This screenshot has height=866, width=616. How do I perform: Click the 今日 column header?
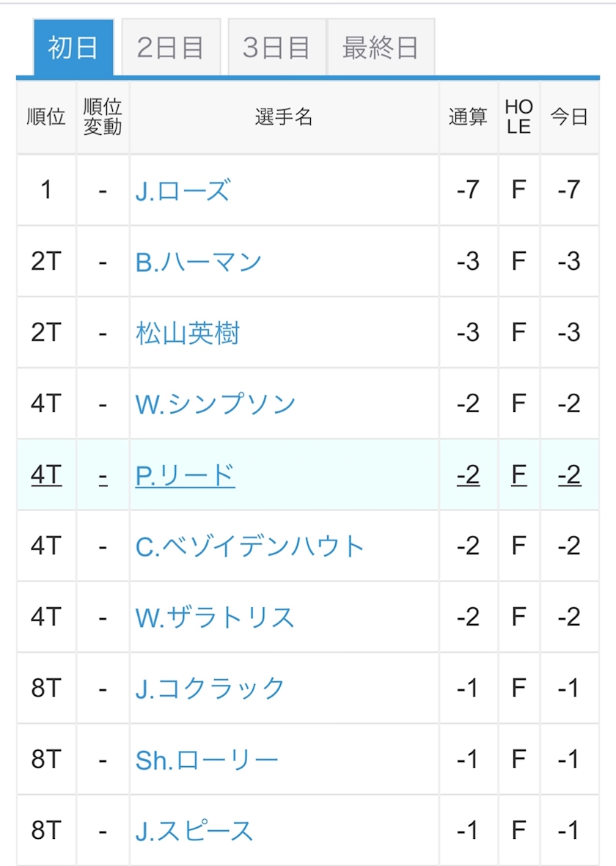click(x=569, y=117)
